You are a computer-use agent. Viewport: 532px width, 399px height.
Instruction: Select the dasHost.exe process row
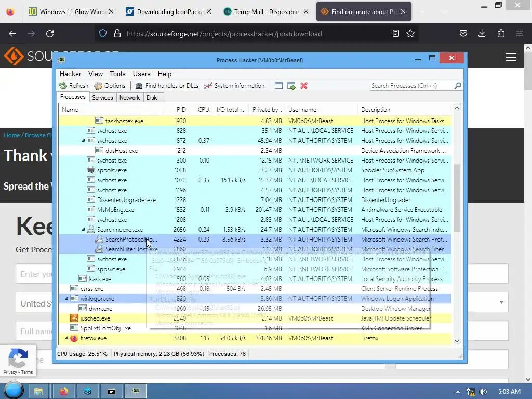[256, 150]
